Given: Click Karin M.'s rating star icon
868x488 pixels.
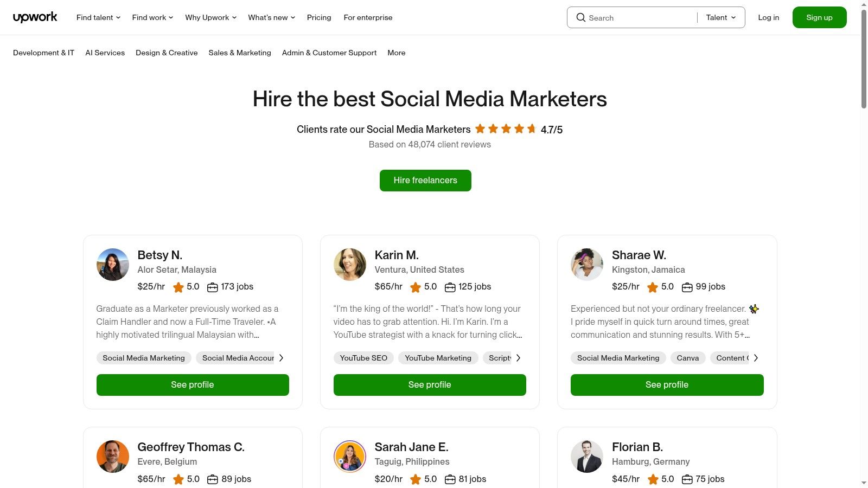Looking at the screenshot, I should click(x=416, y=287).
